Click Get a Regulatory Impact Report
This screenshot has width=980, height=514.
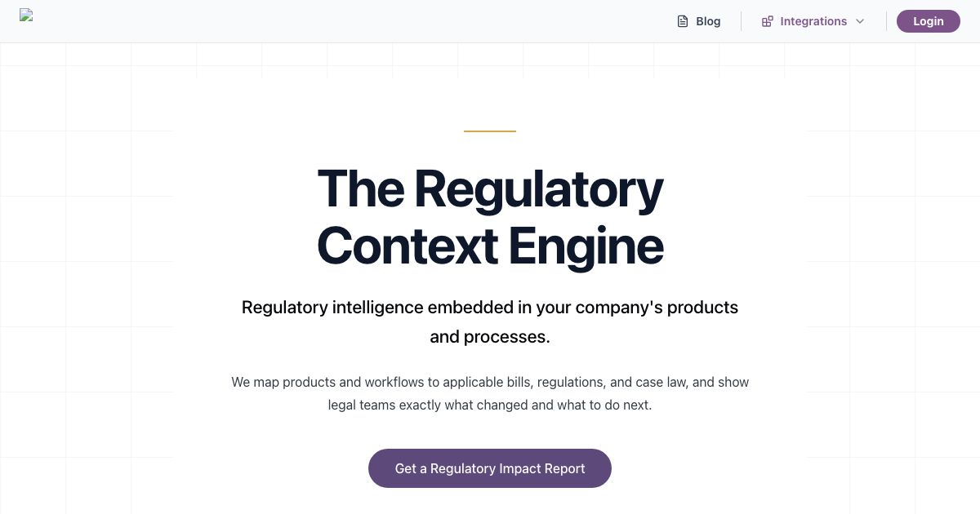pyautogui.click(x=490, y=468)
